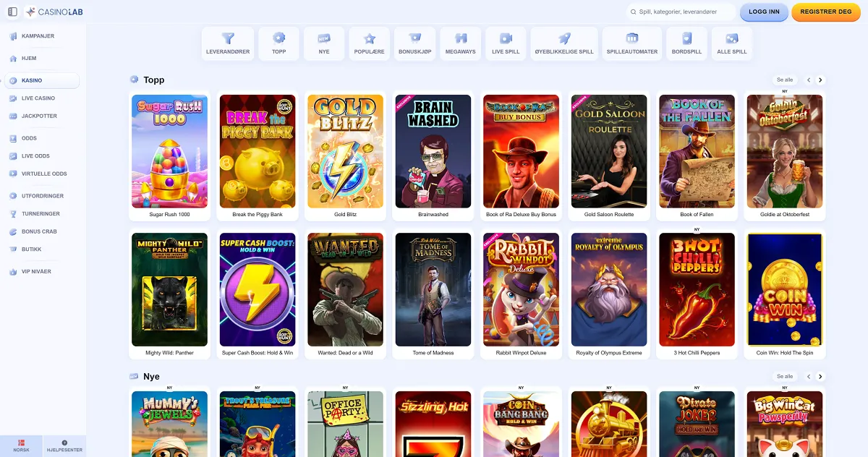
Task: Click the Jackpotter sidebar icon
Action: click(x=13, y=116)
